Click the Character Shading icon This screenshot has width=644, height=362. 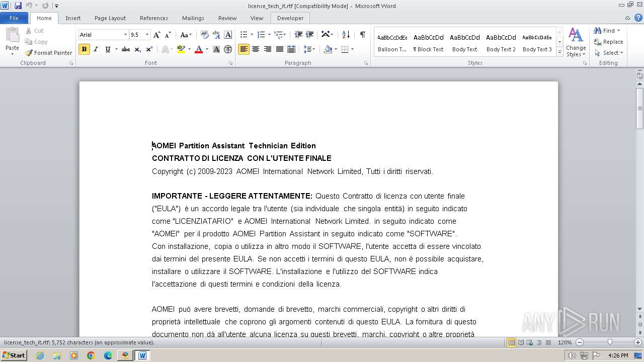click(216, 49)
